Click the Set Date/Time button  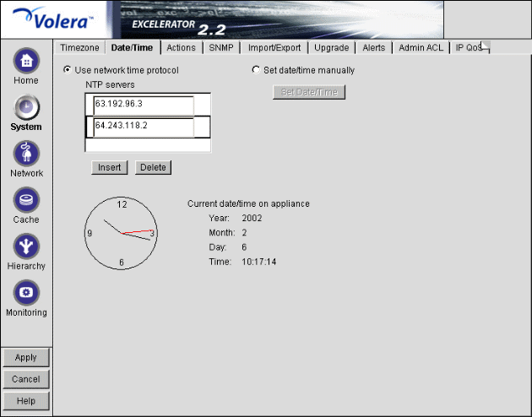pyautogui.click(x=309, y=92)
